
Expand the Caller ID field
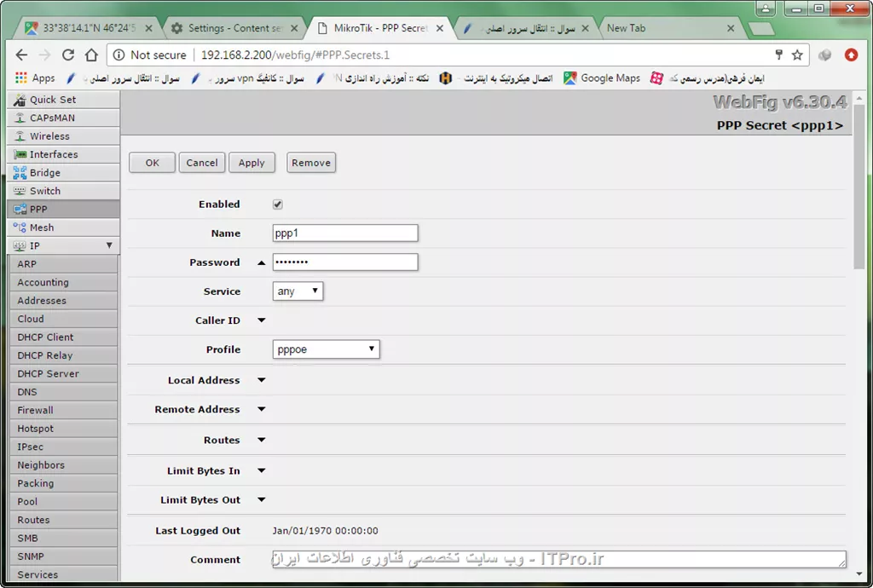261,320
